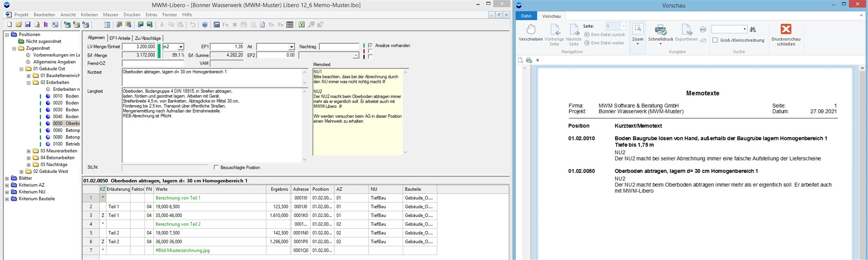Image resolution: width=868 pixels, height=260 pixels.
Task: Click the 1.610,000 Ergebnis cell
Action: (278, 215)
